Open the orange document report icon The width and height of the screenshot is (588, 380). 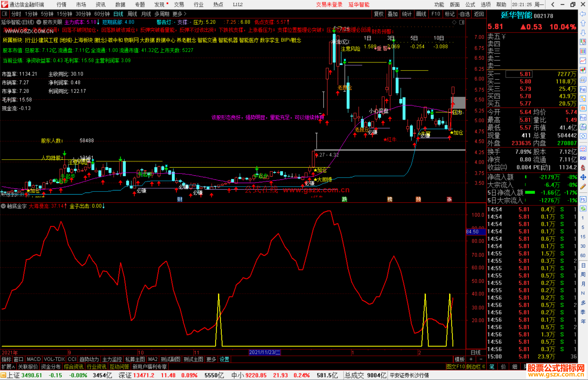click(583, 108)
